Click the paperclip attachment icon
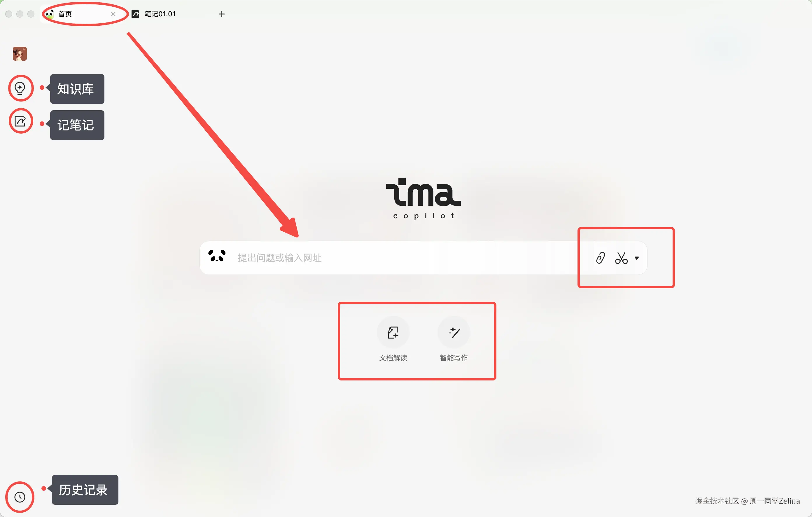 601,258
